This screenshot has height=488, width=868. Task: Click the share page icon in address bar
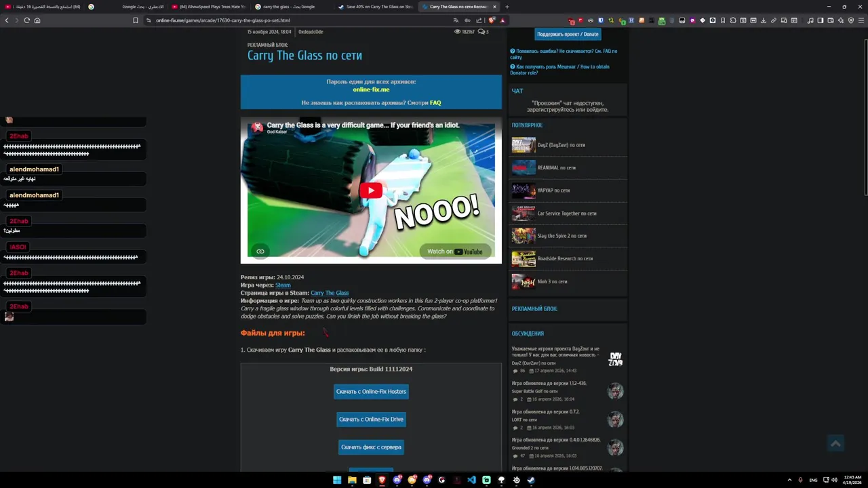pyautogui.click(x=479, y=20)
